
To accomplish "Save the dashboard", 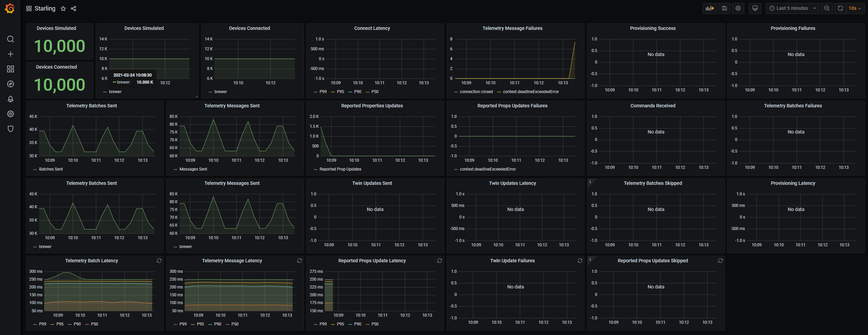I will point(725,8).
